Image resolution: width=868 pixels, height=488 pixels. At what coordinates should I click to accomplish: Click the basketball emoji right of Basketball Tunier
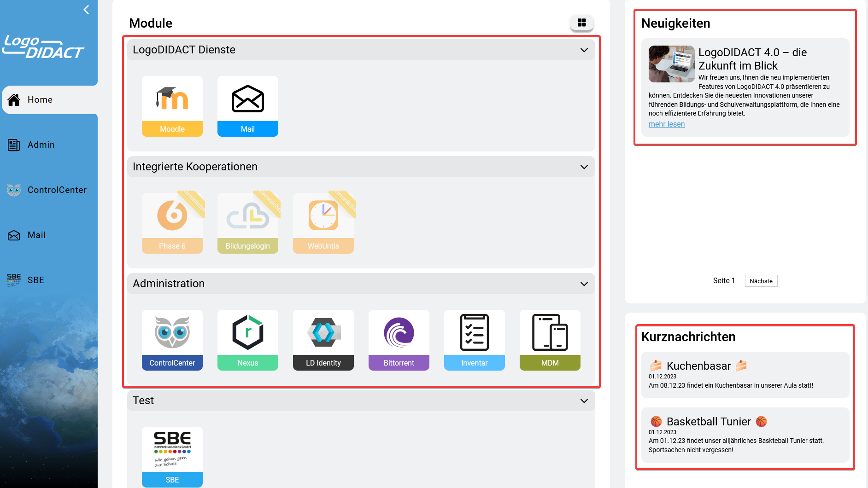(x=762, y=422)
